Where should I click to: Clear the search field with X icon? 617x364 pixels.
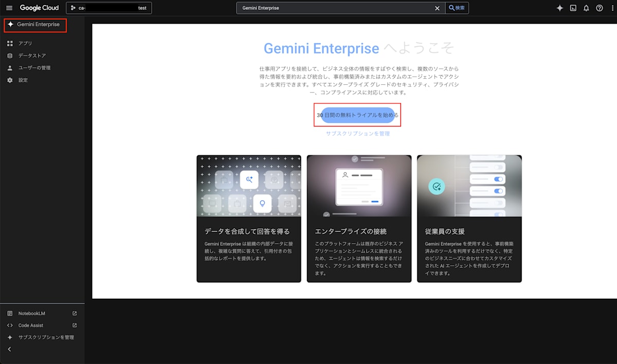[x=438, y=8]
